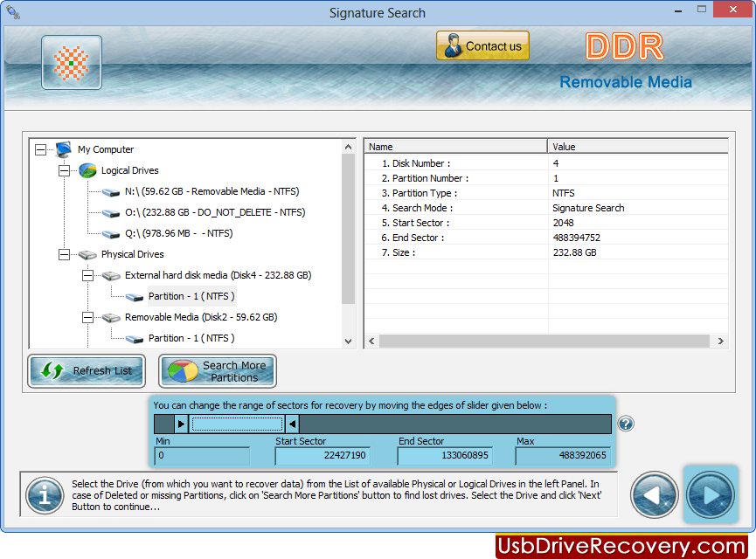
Task: Select Partition - 1 under Disk4
Action: click(x=191, y=296)
